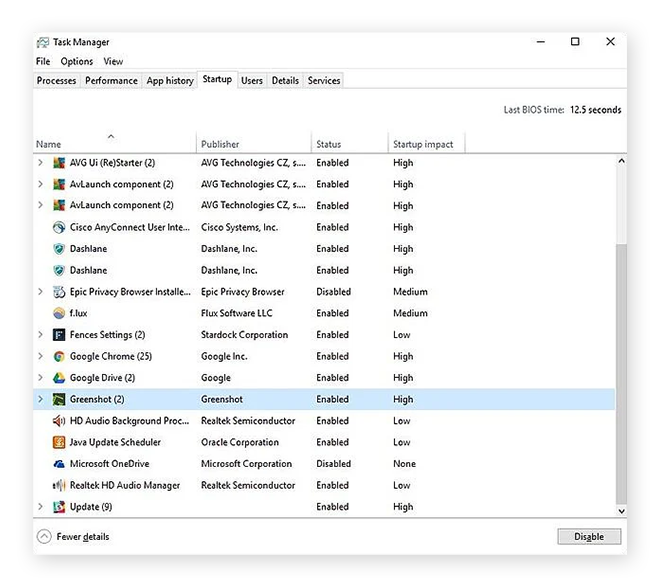This screenshot has width=660, height=586.
Task: Click the None impact of Microsoft OneDrive
Action: click(x=405, y=464)
